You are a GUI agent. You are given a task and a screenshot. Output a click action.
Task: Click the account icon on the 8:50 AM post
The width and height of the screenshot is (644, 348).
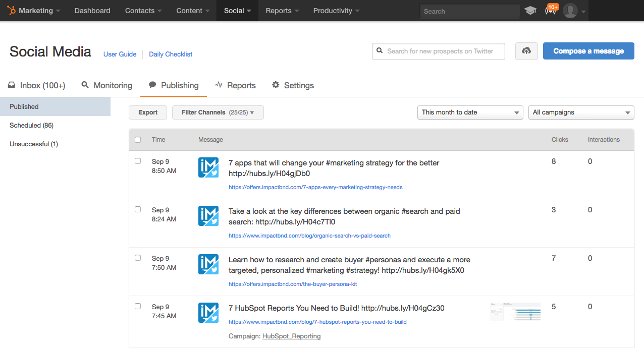click(208, 167)
